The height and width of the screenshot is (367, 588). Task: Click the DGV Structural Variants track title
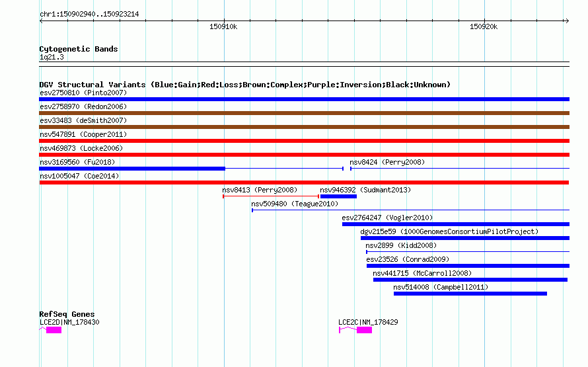coord(244,85)
